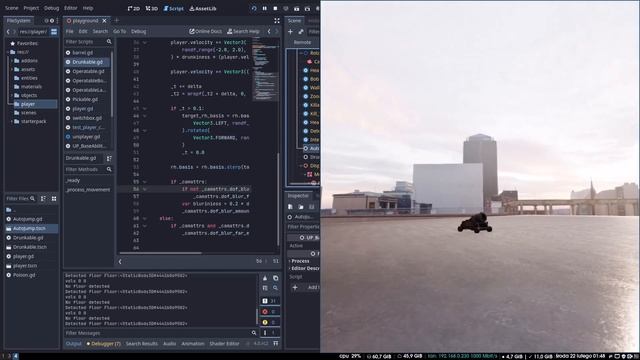Go to previous edited script location
The height and width of the screenshot is (360, 640).
(269, 31)
